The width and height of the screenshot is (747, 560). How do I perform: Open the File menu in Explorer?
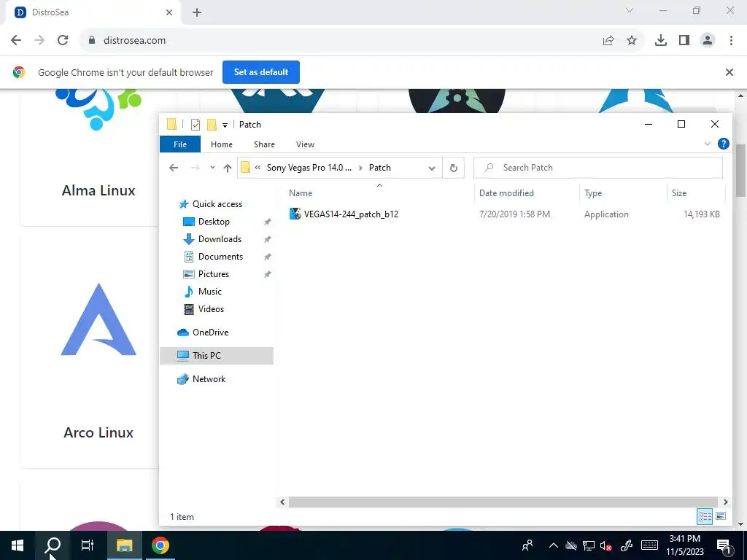180,144
